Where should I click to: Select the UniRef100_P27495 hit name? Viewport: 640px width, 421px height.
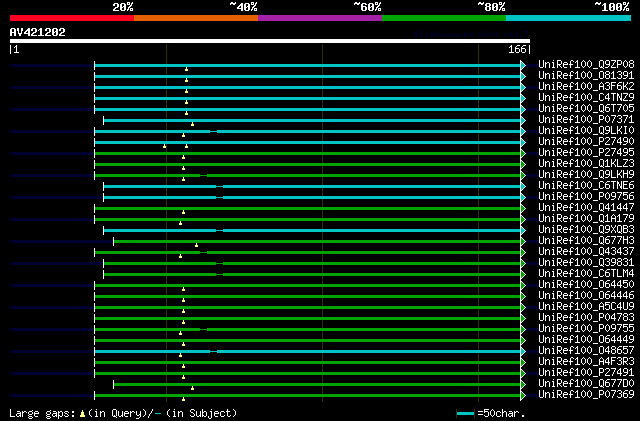[586, 153]
